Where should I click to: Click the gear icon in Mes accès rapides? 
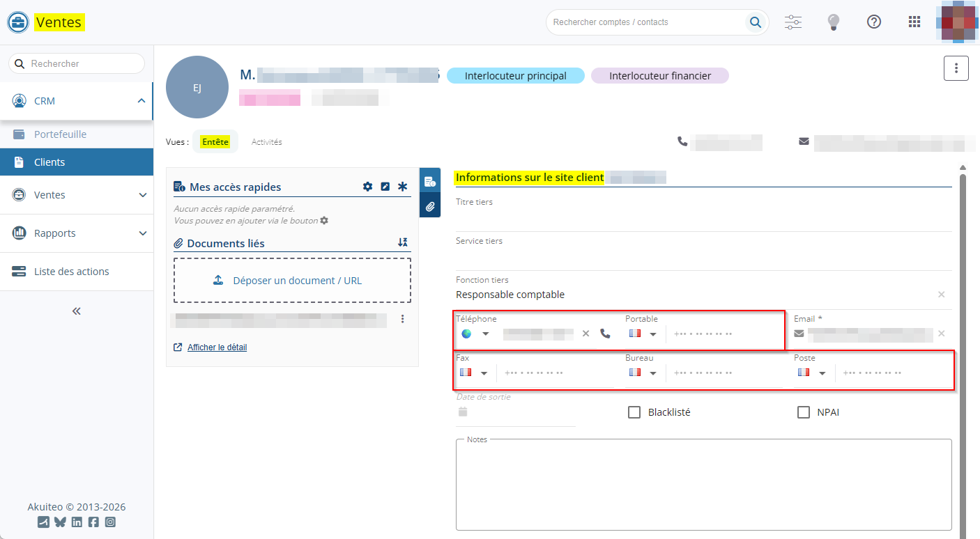[368, 187]
